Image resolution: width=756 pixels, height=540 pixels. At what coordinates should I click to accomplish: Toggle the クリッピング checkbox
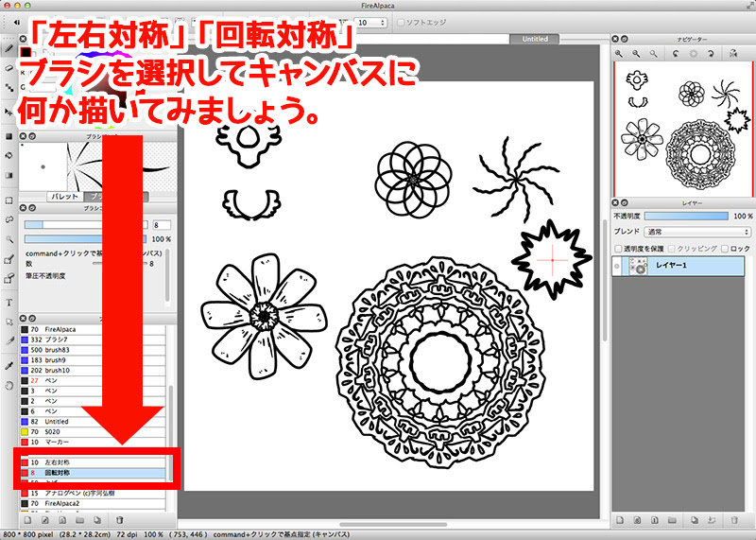pos(672,249)
